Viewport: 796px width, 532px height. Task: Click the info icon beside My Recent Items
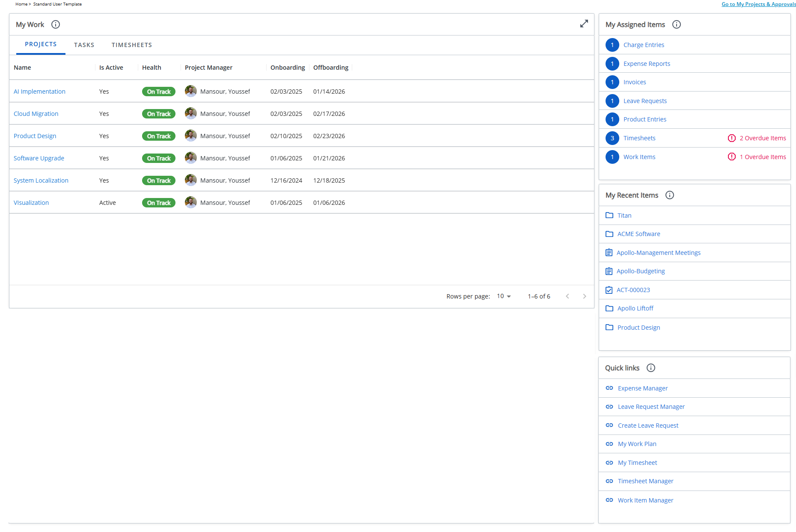coord(670,195)
